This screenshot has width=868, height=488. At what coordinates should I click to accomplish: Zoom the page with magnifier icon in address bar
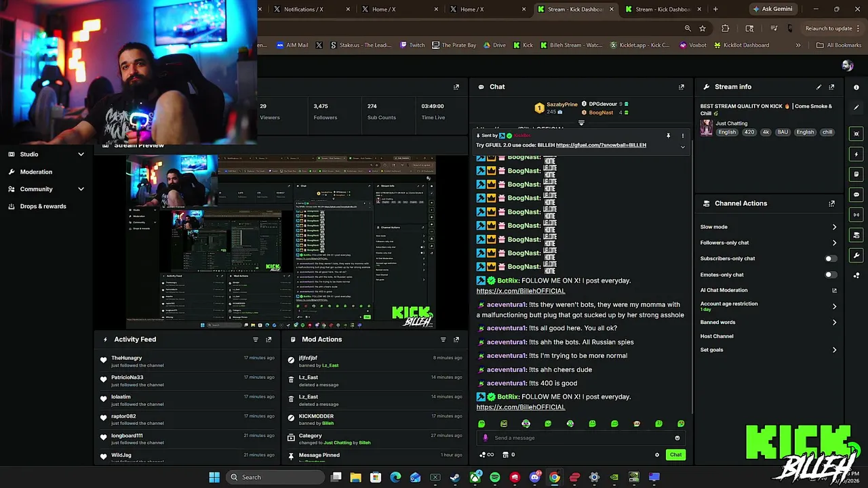pos(688,28)
